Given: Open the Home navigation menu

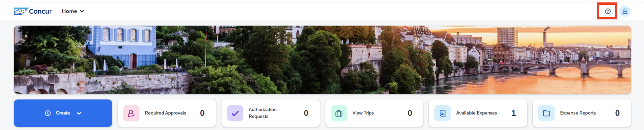Looking at the screenshot, I should (70, 11).
